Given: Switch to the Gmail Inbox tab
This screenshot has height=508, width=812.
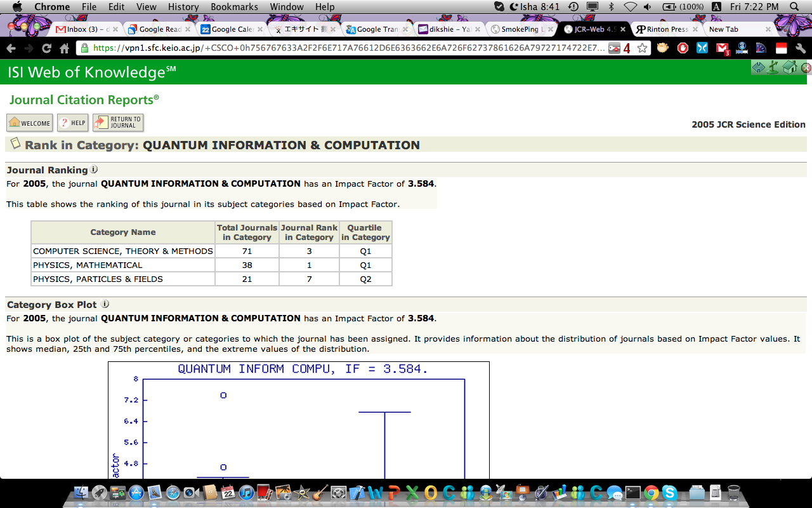Looking at the screenshot, I should (82, 29).
